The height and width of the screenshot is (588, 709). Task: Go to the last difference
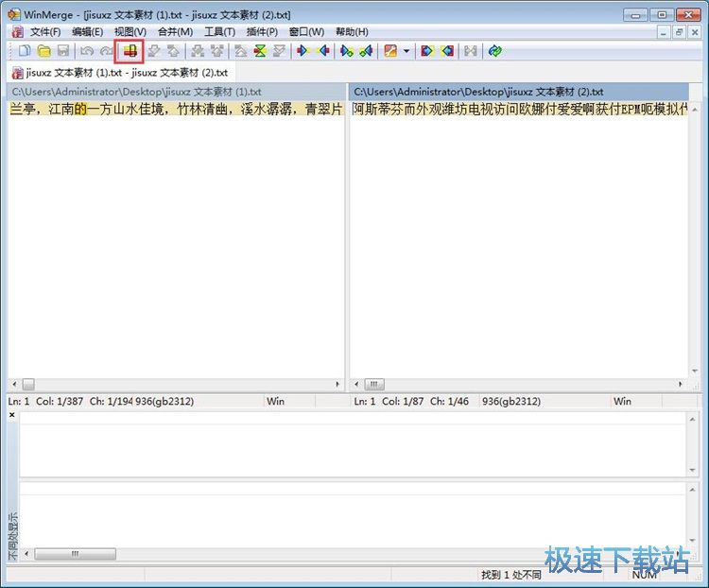pyautogui.click(x=280, y=51)
